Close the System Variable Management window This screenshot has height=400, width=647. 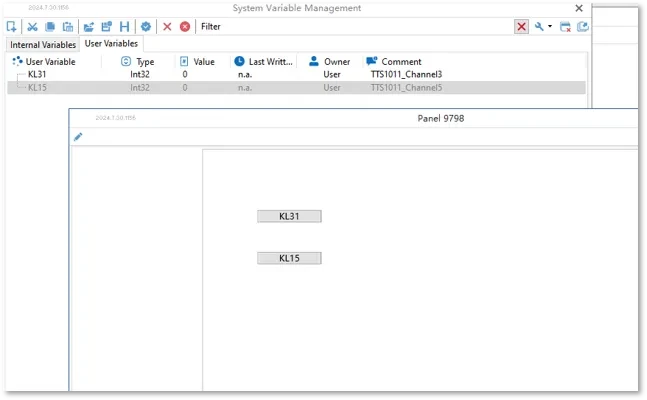(579, 8)
